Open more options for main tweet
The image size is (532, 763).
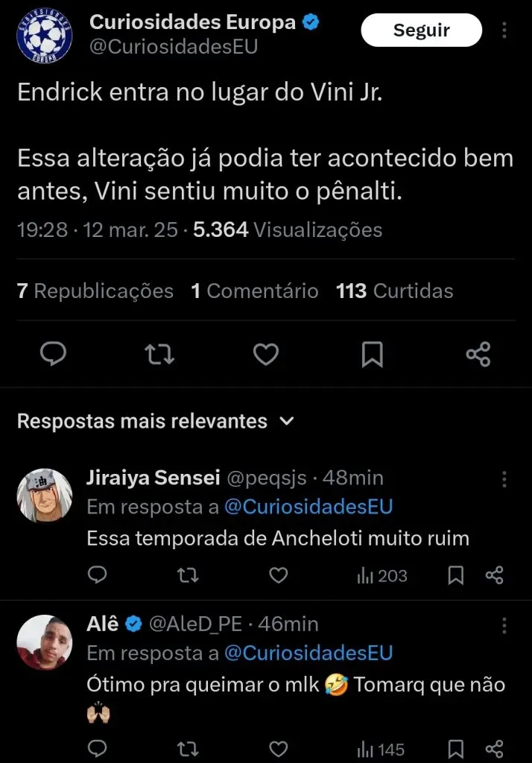(x=504, y=31)
